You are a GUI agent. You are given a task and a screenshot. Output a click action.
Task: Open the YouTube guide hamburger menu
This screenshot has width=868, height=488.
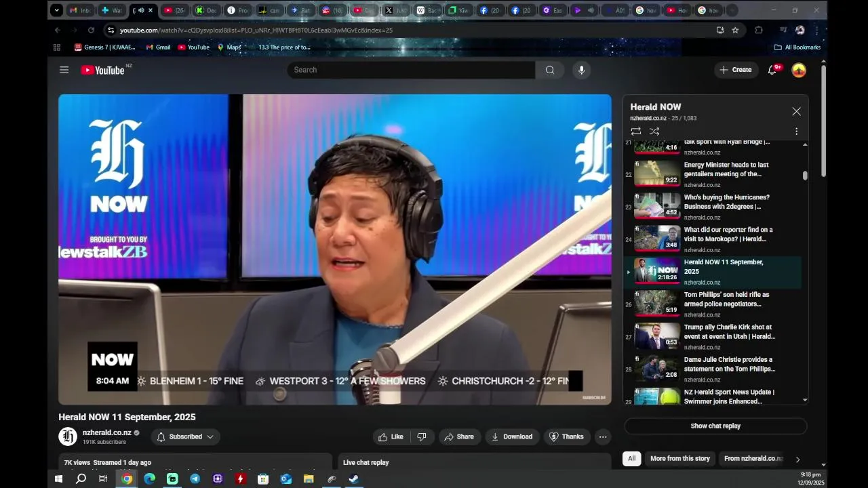64,70
